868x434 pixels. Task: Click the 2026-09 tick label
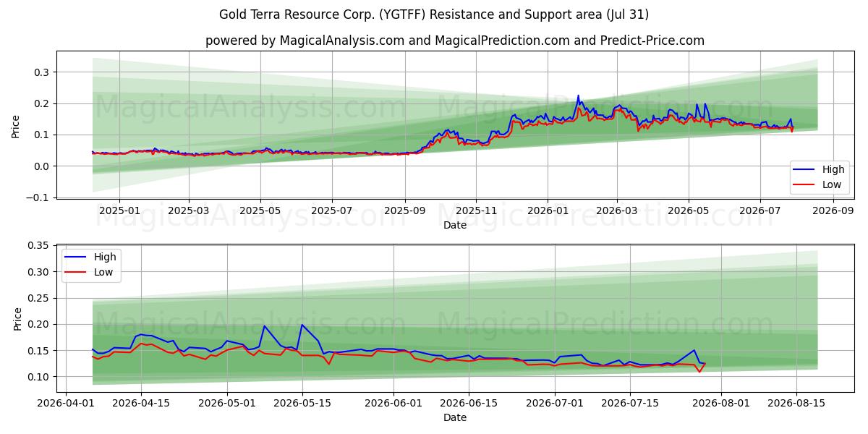tap(833, 210)
